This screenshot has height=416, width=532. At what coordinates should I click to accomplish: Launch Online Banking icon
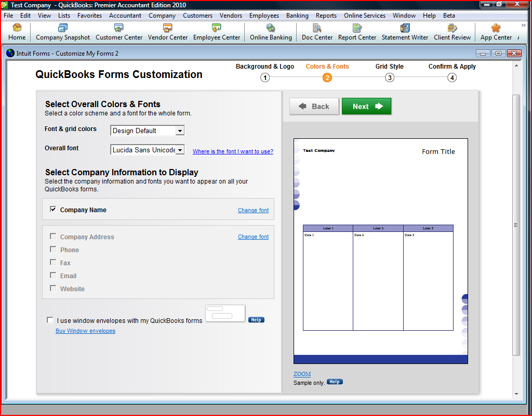tap(271, 32)
